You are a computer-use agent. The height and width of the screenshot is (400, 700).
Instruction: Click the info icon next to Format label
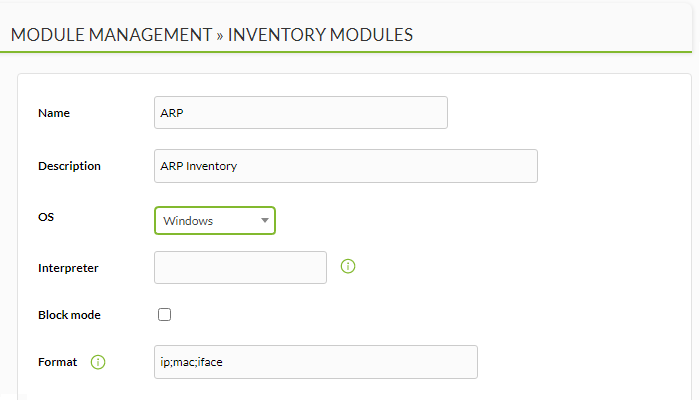pyautogui.click(x=98, y=362)
